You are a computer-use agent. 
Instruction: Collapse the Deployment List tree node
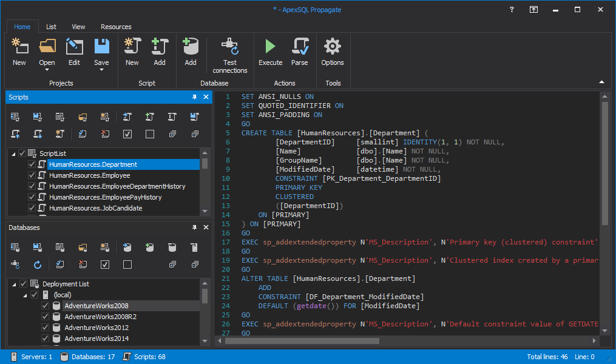14,285
